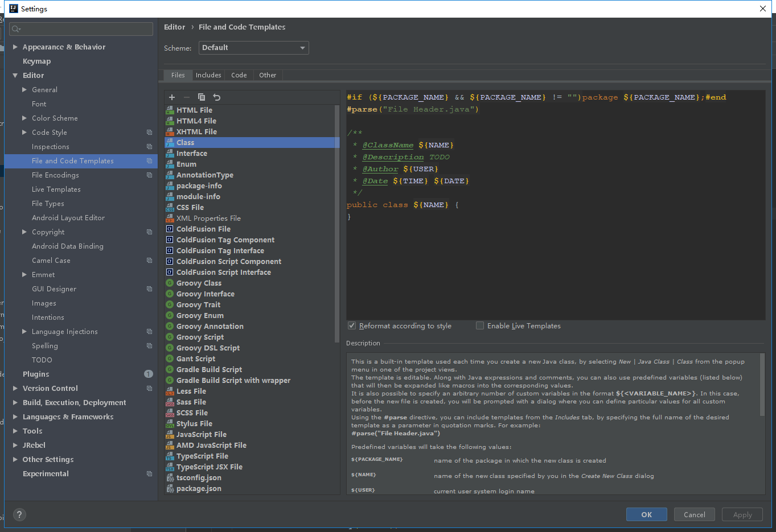Expand Languages & Frameworks section

click(15, 417)
